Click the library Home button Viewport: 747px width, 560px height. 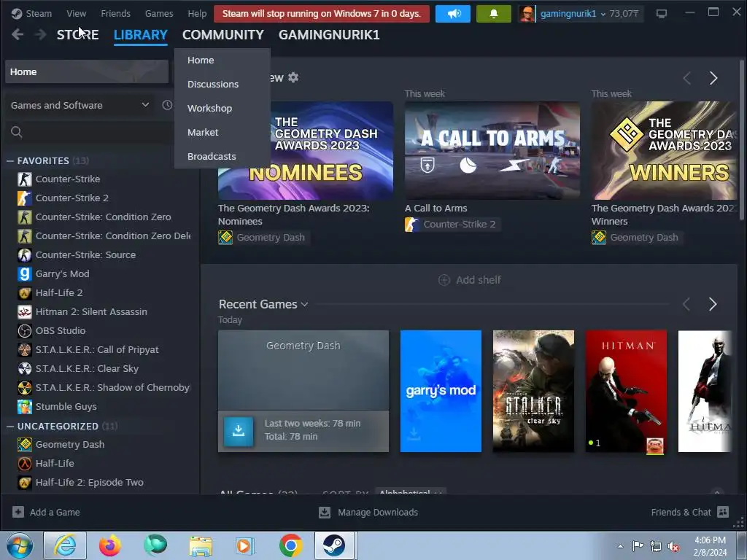[x=87, y=72]
